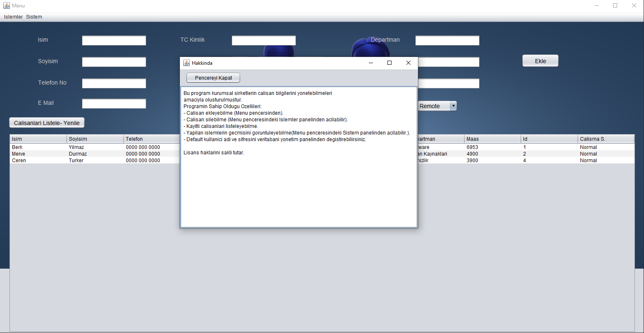Image resolution: width=644 pixels, height=333 pixels.
Task: Click the TC Kimlik input field
Action: tap(264, 40)
